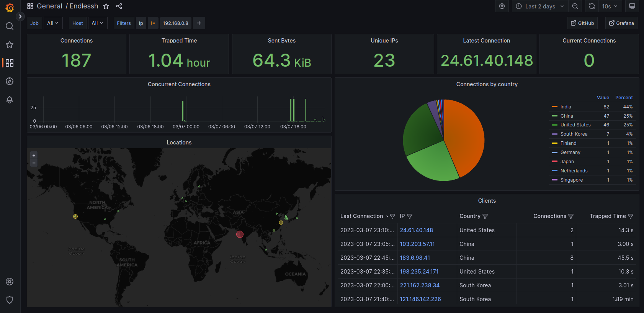644x313 pixels.
Task: Open dashboard settings gear in top bar
Action: click(x=502, y=6)
